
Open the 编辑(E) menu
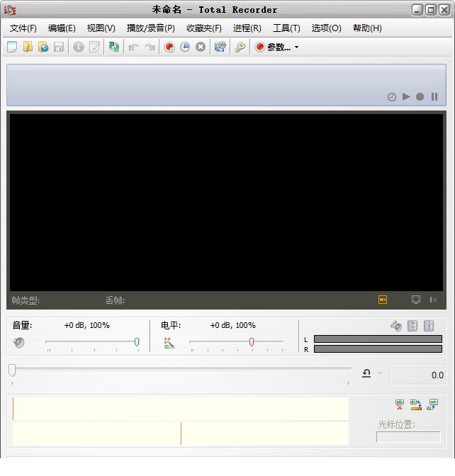point(62,28)
